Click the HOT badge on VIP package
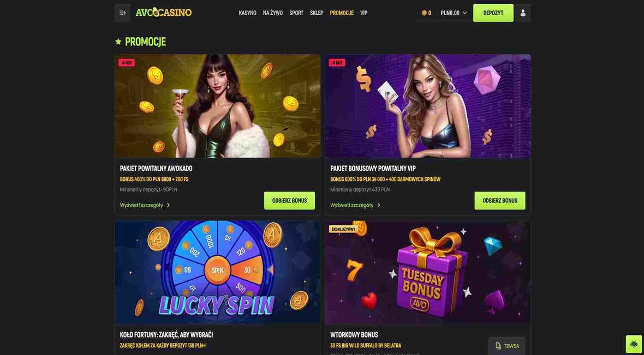The image size is (644, 355). point(337,63)
